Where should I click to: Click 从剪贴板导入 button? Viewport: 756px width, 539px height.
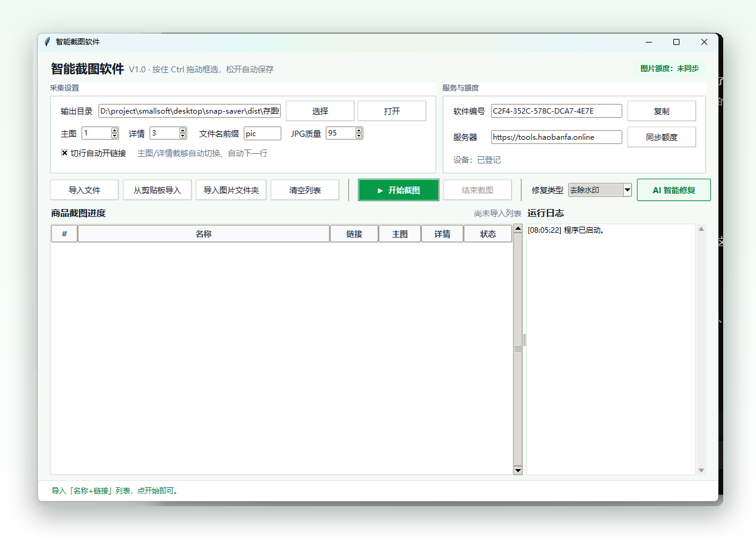pyautogui.click(x=157, y=190)
